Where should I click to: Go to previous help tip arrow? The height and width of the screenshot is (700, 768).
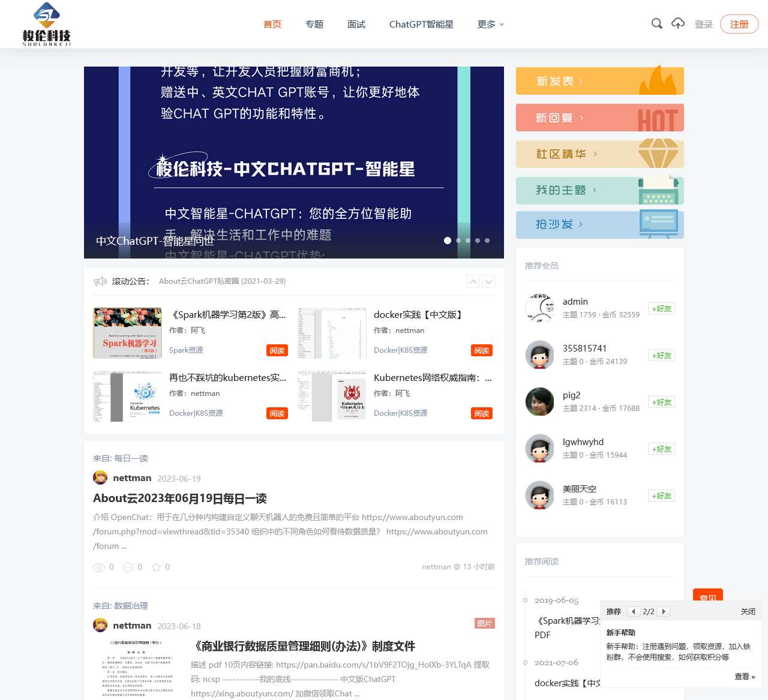pos(634,612)
